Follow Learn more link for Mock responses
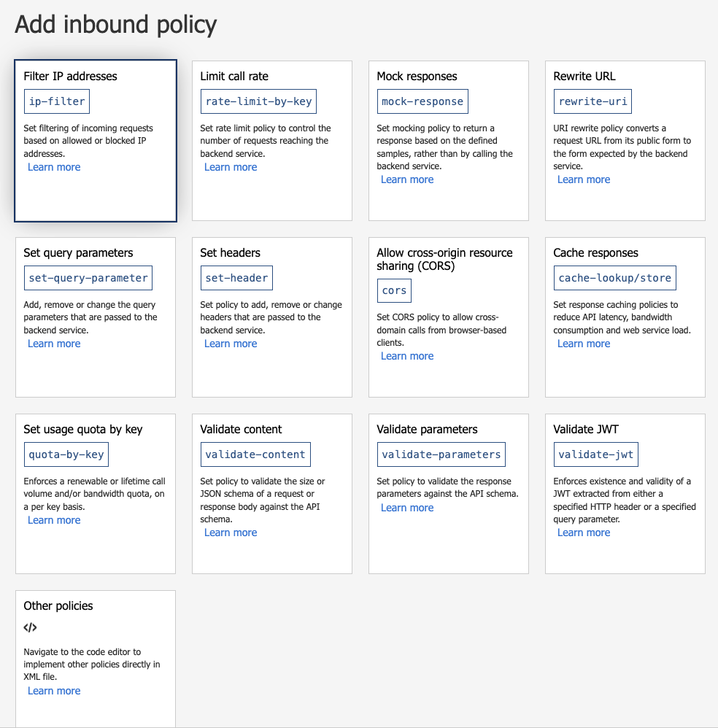The width and height of the screenshot is (718, 728). pos(407,179)
